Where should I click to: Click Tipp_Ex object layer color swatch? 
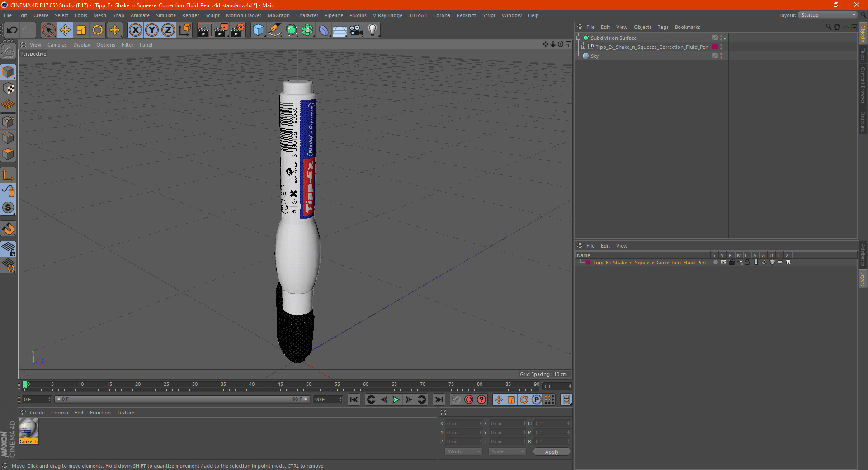click(x=715, y=47)
